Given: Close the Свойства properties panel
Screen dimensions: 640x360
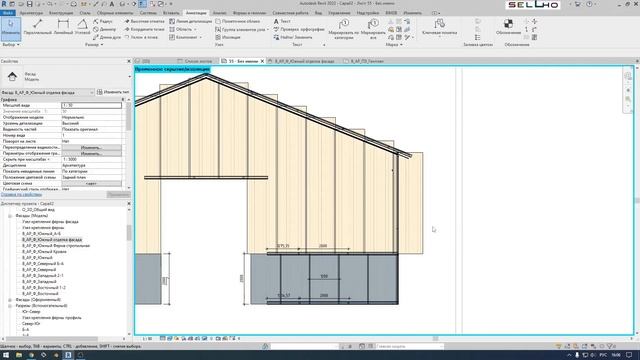Looking at the screenshot, I should click(x=129, y=61).
